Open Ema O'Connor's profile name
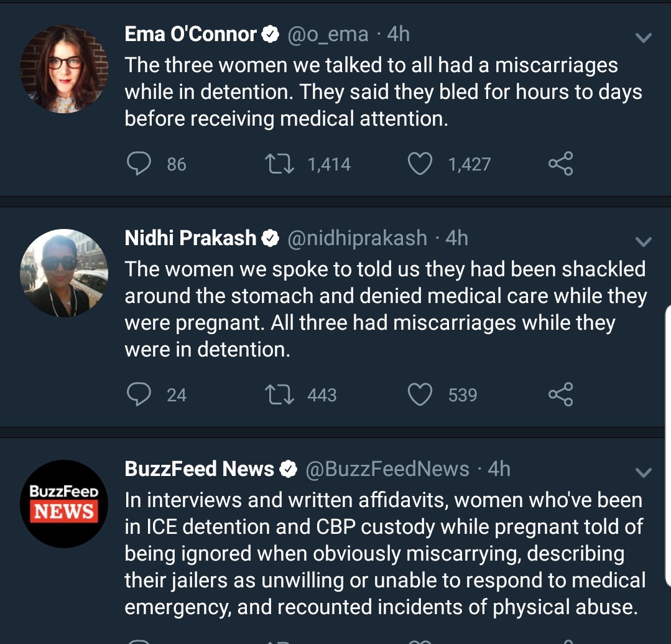This screenshot has width=671, height=644. 190,34
